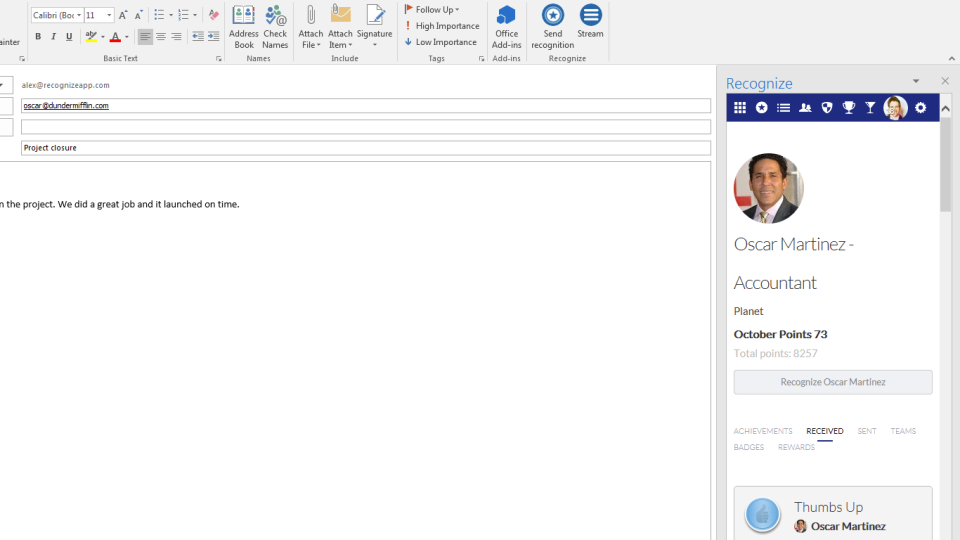
Task: Open current user avatar in Recognize bar
Action: click(895, 108)
